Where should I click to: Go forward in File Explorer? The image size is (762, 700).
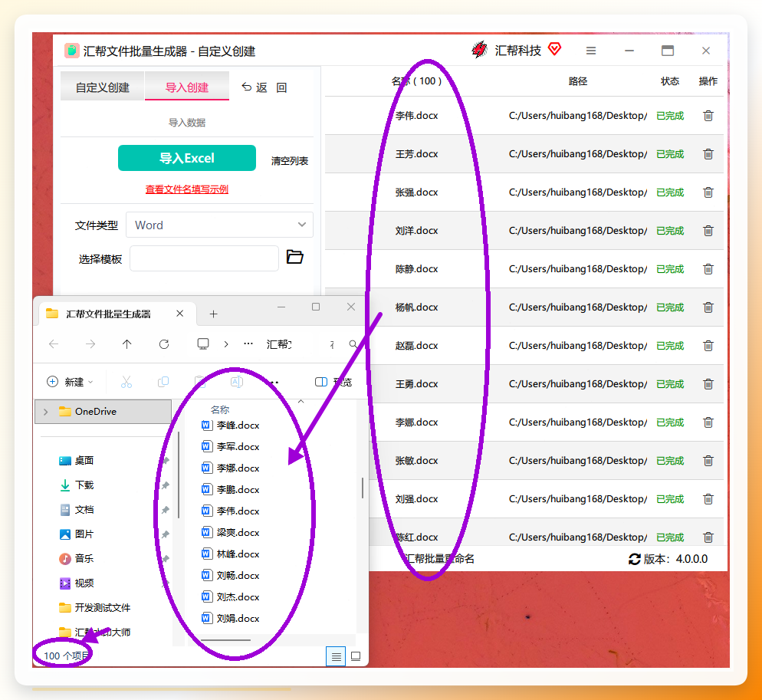(90, 344)
